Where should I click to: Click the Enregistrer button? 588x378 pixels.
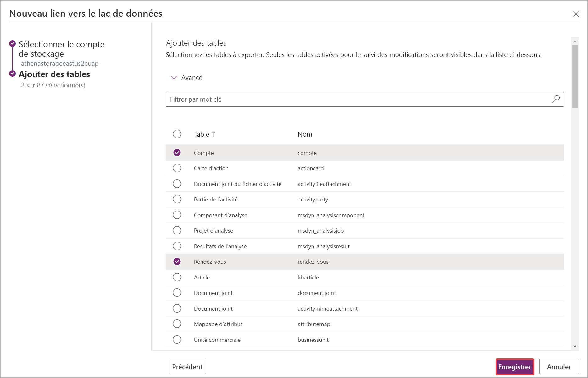click(514, 367)
